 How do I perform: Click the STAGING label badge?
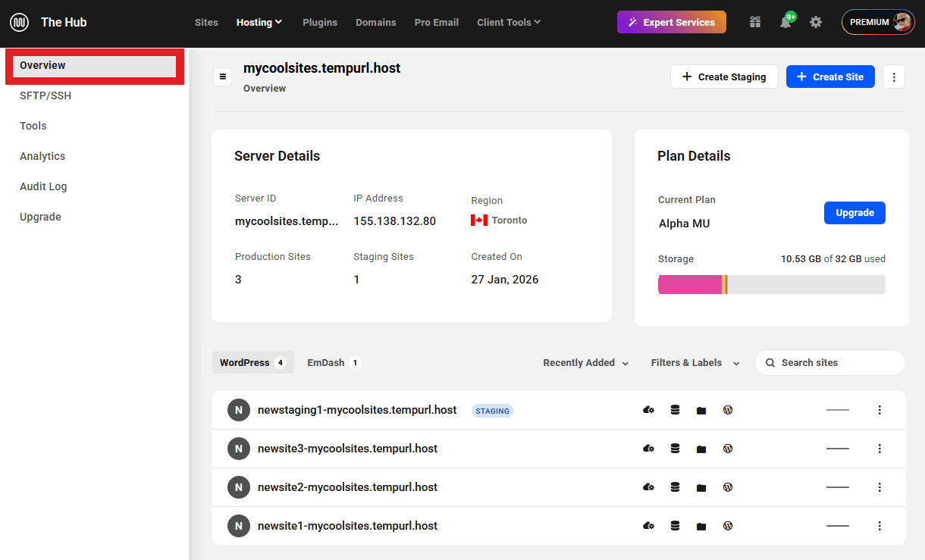point(492,411)
